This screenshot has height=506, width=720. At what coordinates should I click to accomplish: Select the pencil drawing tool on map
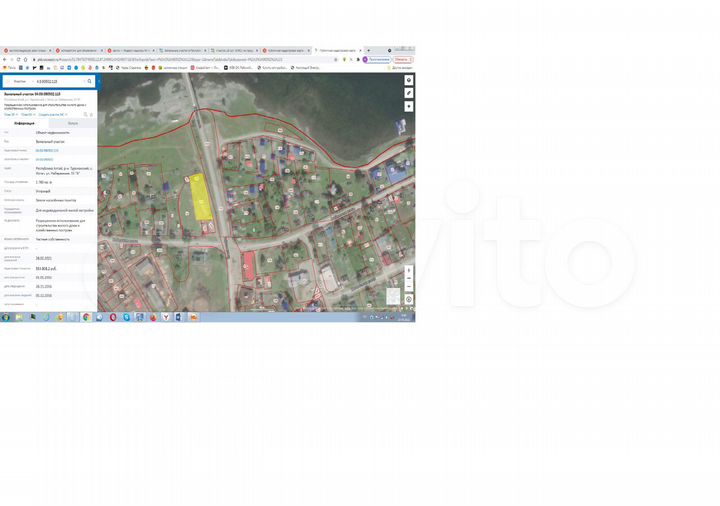[x=409, y=93]
